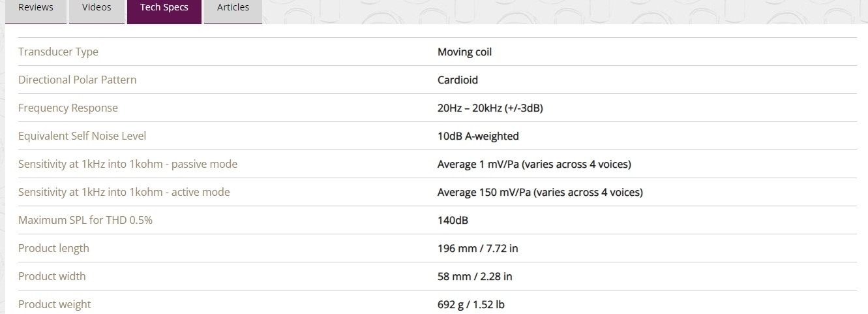Select the Directional Polar Pattern label
Screen dimensions: 868x314
click(77, 80)
